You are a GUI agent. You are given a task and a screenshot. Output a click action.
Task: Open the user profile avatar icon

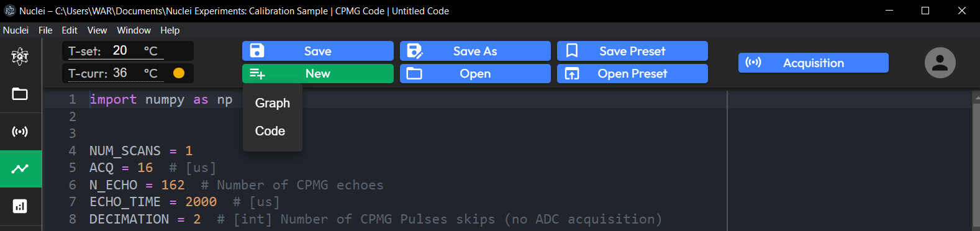tap(940, 63)
